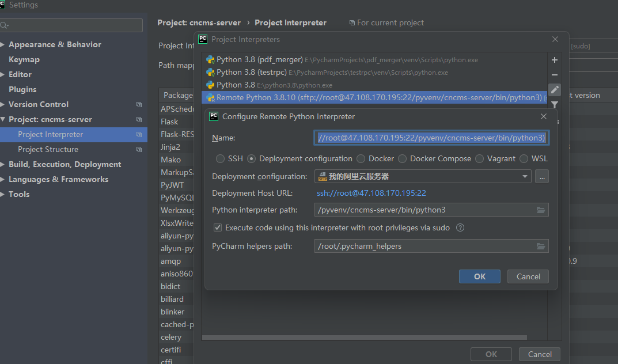Select Project Structure in sidebar
The height and width of the screenshot is (364, 618).
(x=74, y=149)
